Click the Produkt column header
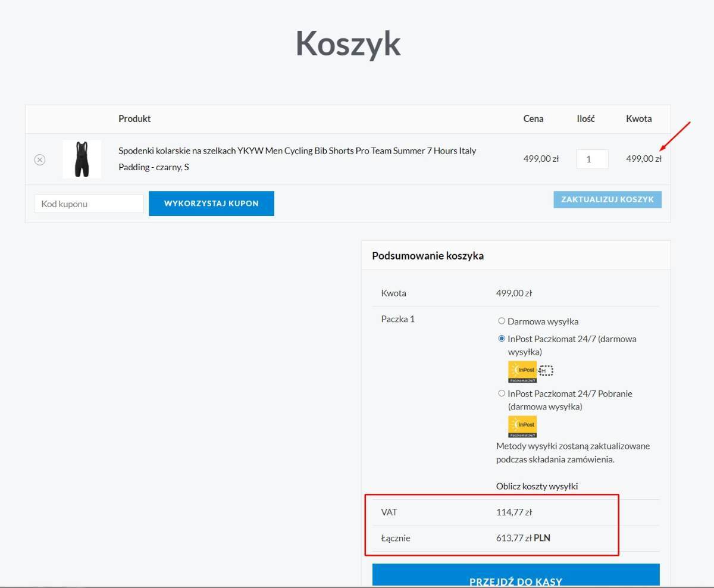 [x=134, y=118]
